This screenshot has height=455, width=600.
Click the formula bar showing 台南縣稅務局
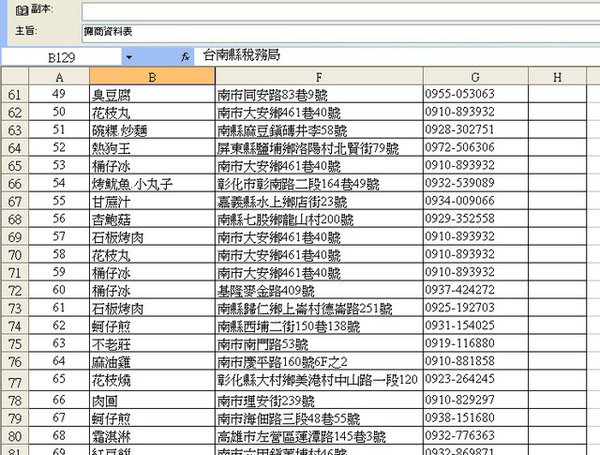[x=397, y=56]
